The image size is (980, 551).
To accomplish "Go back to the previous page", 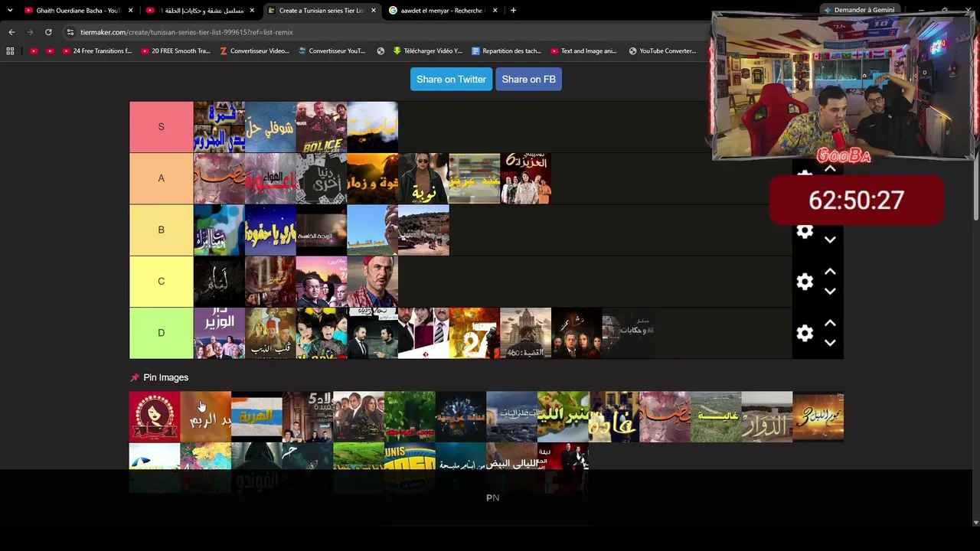I will (11, 32).
